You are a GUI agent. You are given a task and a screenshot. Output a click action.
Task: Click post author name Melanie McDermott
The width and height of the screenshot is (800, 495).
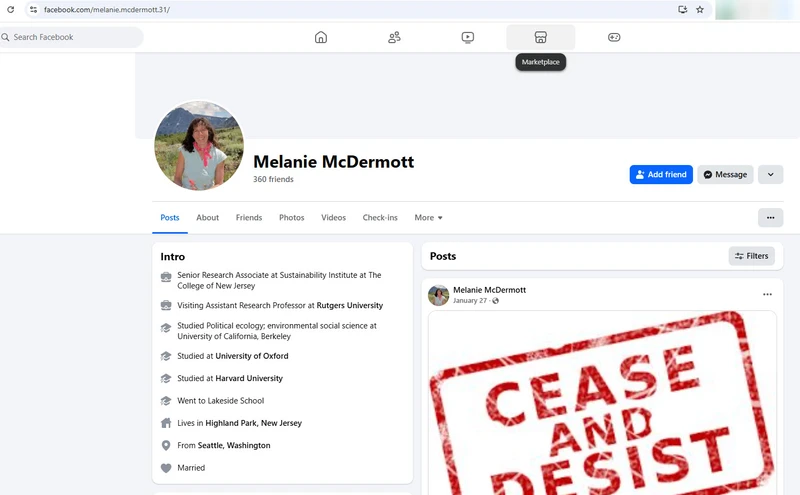489,290
